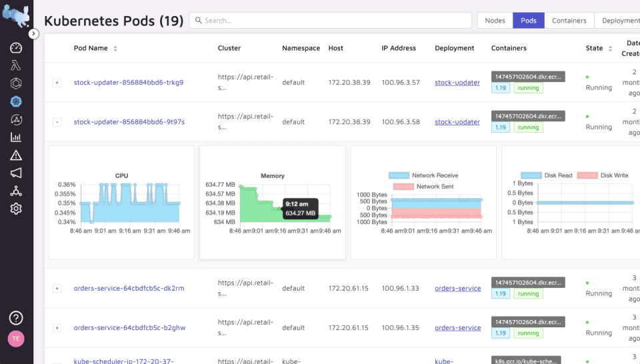Open the dashboard gauge icon

(16, 48)
